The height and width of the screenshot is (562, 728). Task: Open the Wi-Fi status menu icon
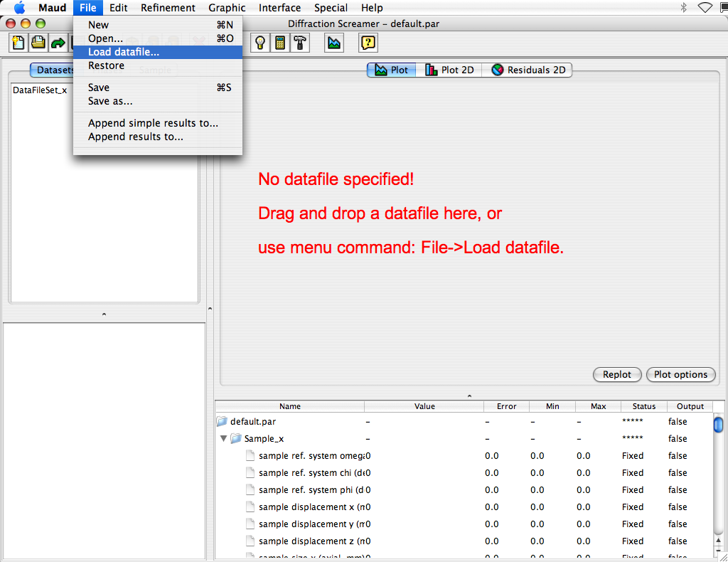pyautogui.click(x=705, y=8)
